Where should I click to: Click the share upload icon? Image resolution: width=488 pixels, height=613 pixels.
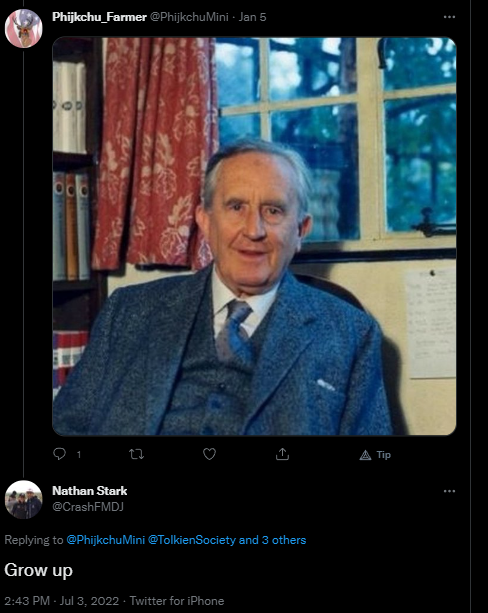pyautogui.click(x=282, y=454)
